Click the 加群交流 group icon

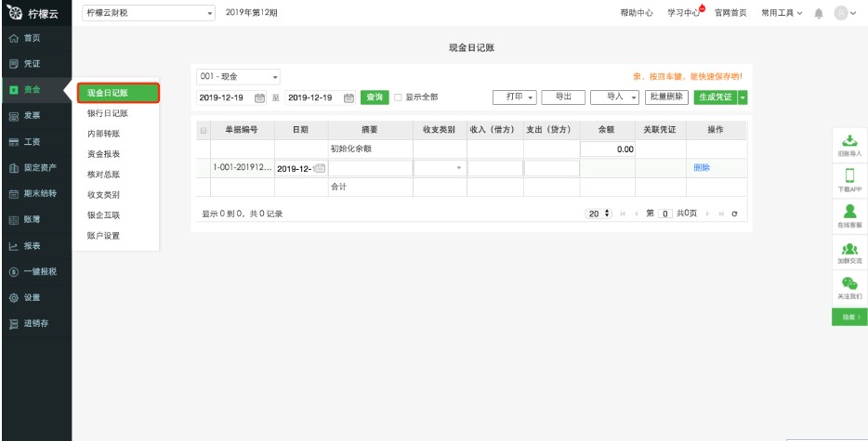click(x=849, y=249)
